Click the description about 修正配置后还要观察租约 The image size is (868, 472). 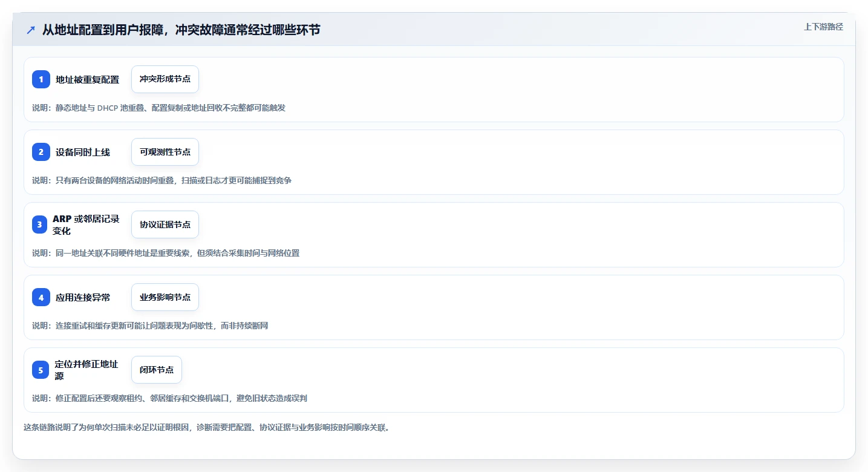pyautogui.click(x=170, y=398)
